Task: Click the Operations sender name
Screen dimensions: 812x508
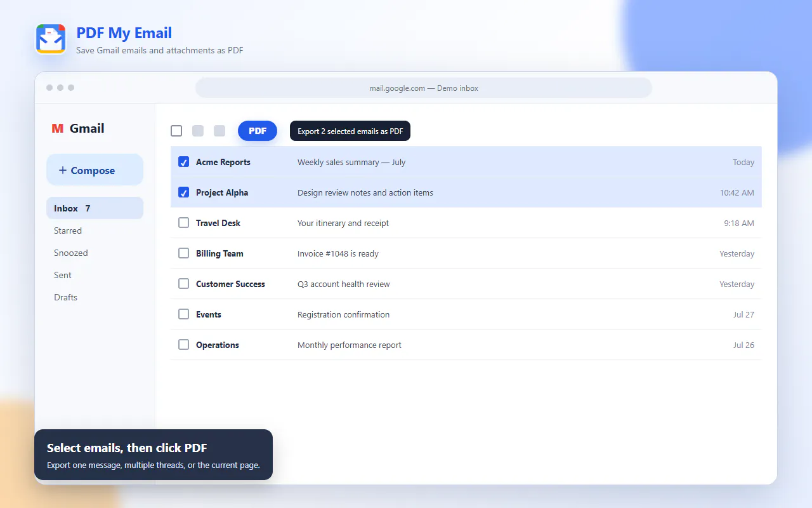Action: (x=218, y=345)
